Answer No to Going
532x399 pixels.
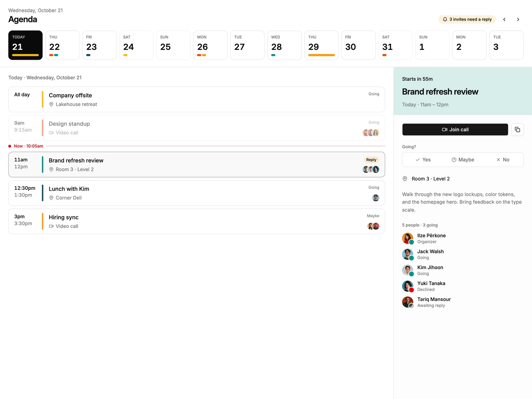(x=503, y=160)
